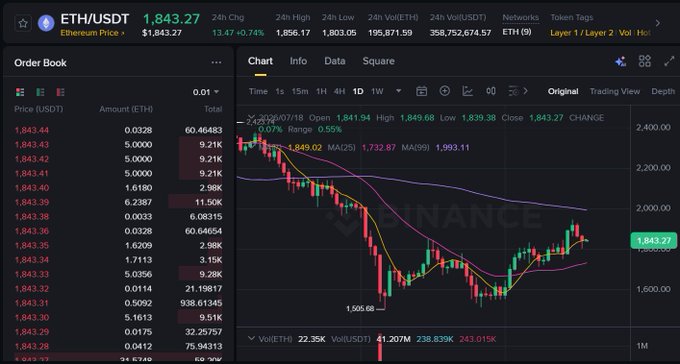Click the circled plus add icon

pos(445,91)
